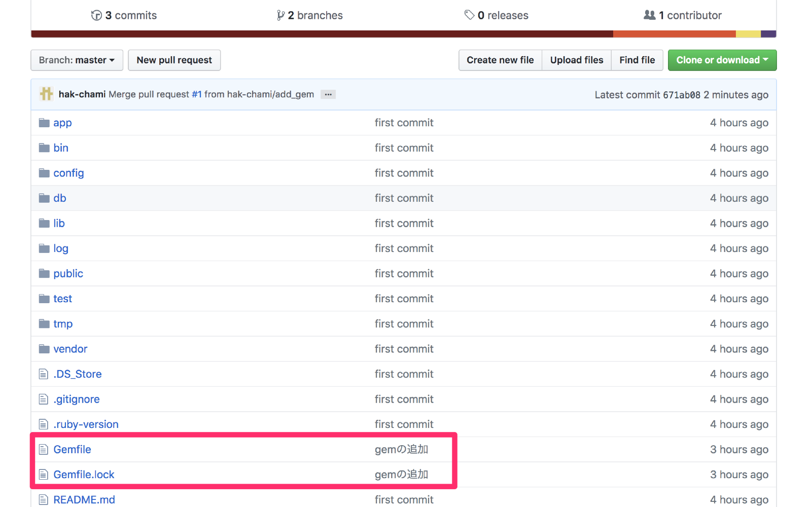Image resolution: width=812 pixels, height=507 pixels.
Task: Click the tmp folder icon
Action: click(x=44, y=323)
